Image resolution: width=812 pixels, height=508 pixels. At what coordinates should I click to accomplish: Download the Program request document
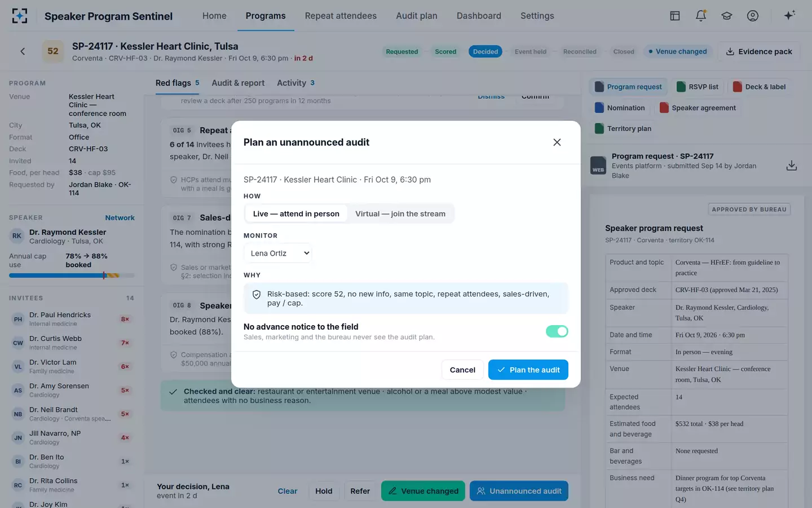click(x=792, y=165)
